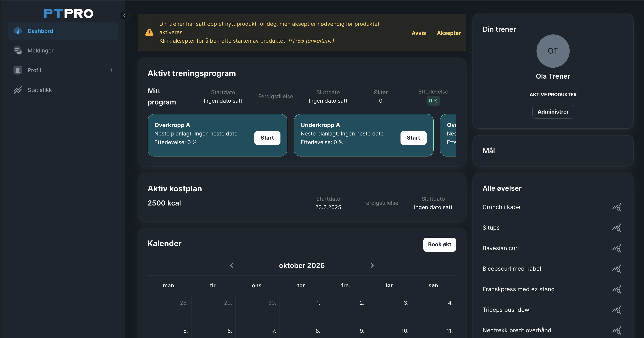Viewport: 644px width, 338px height.
Task: Go to next month in the calendar
Action: 372,265
